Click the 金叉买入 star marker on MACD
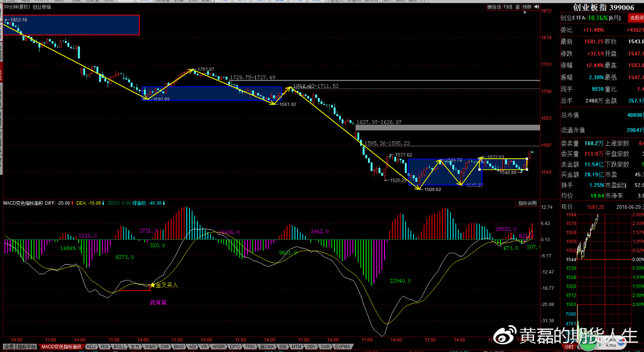Screen dimensions: 644x352 pos(153,285)
